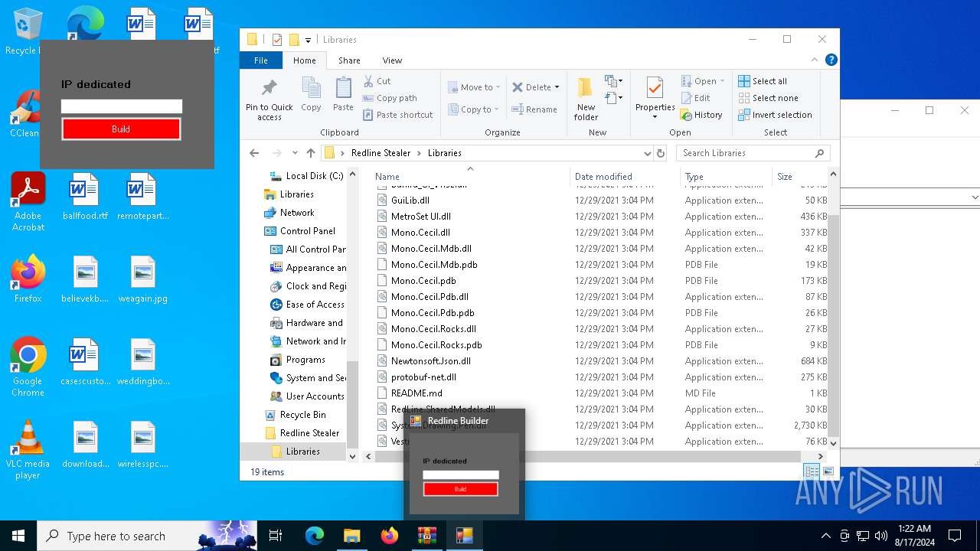Go back in Explorer navigation
The width and height of the screenshot is (980, 551).
pos(254,153)
